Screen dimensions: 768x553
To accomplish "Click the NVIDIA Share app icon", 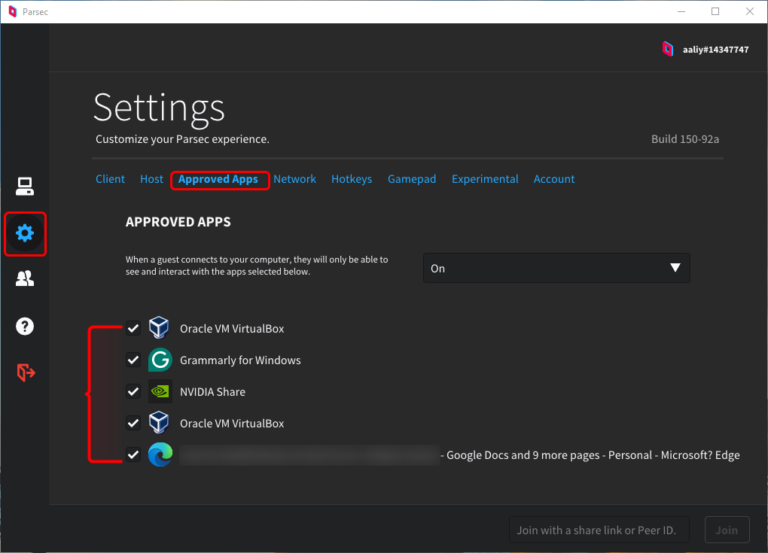I will coord(160,392).
